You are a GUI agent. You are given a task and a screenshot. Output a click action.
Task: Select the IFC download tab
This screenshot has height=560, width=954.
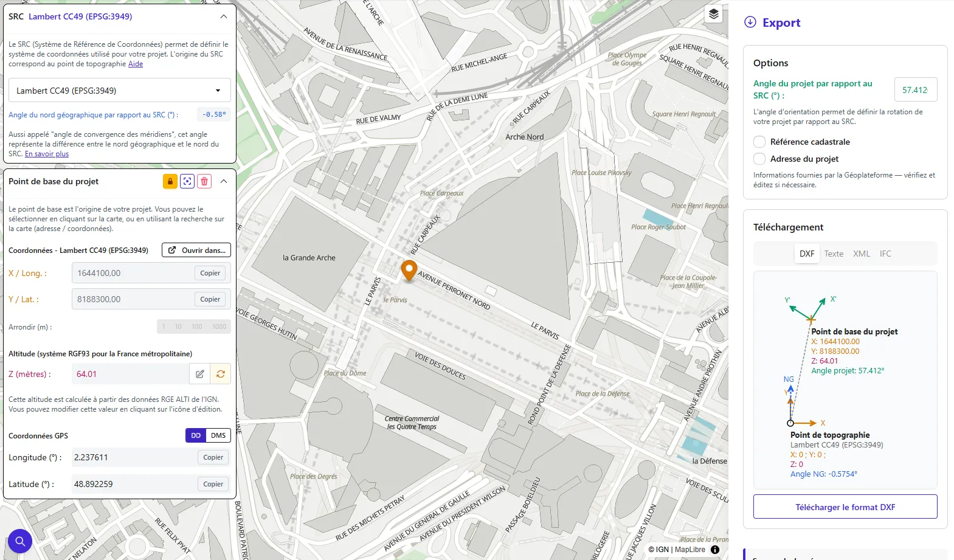coord(885,254)
